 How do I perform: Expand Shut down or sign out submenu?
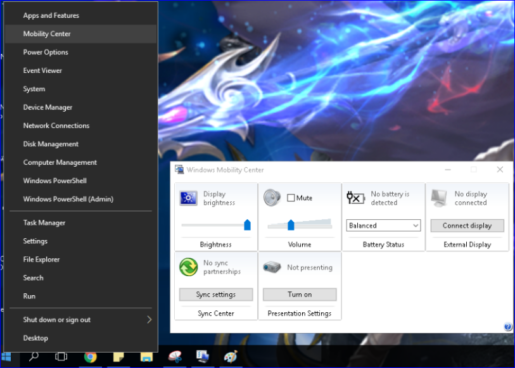tap(80, 320)
